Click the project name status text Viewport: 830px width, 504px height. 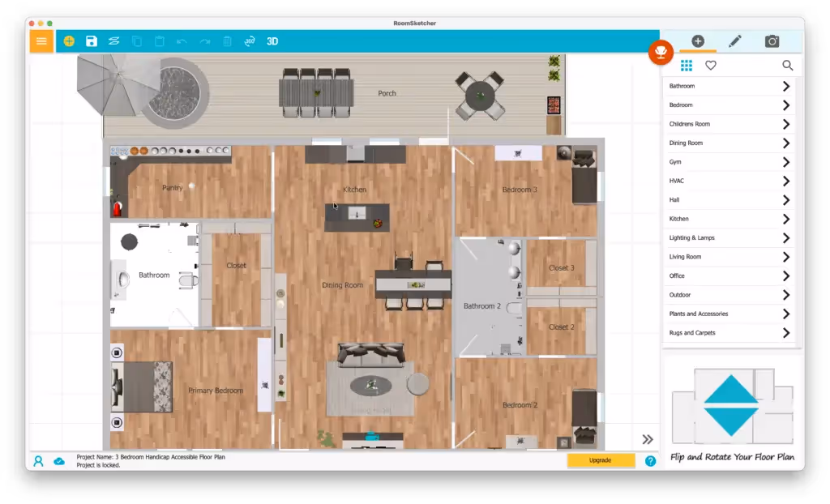coord(151,457)
